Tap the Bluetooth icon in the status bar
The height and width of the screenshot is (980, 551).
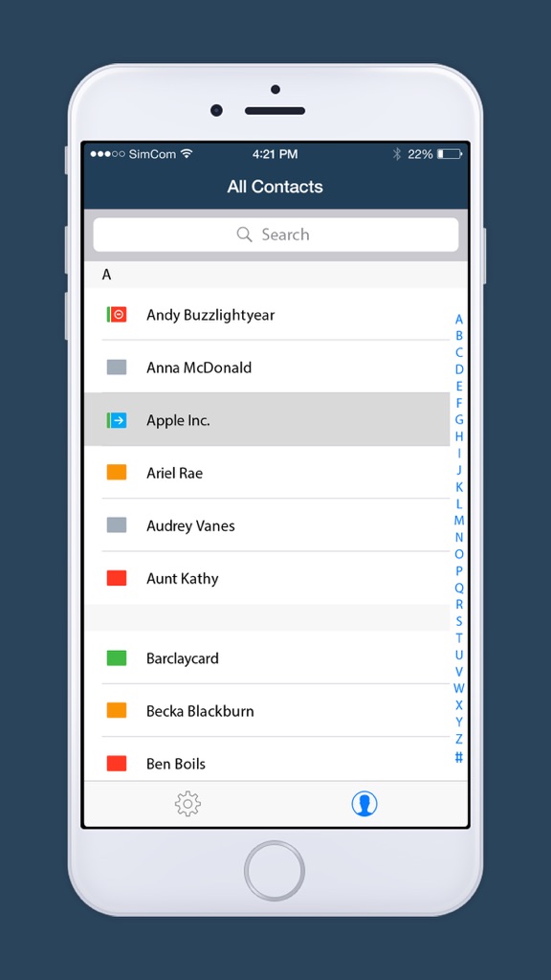coord(397,154)
